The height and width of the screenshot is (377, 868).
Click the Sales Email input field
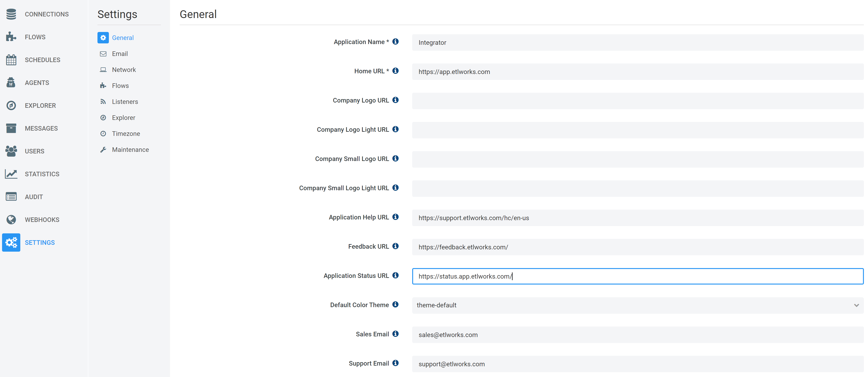(637, 335)
